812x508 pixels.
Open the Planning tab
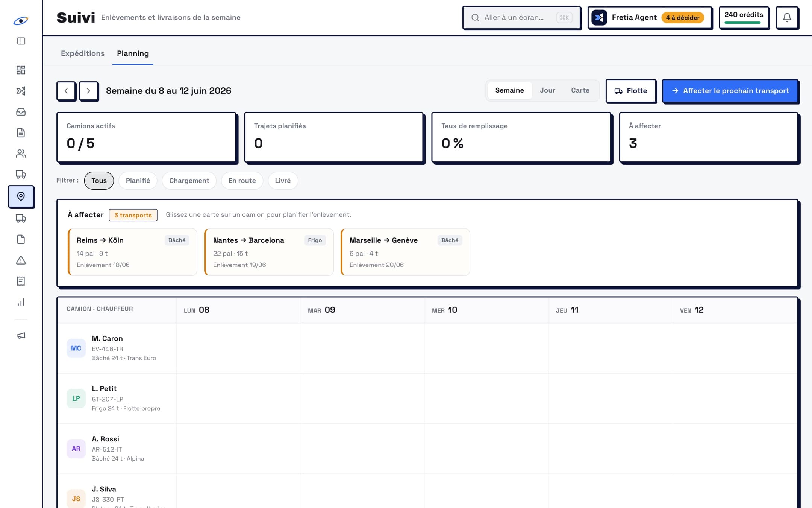point(133,53)
